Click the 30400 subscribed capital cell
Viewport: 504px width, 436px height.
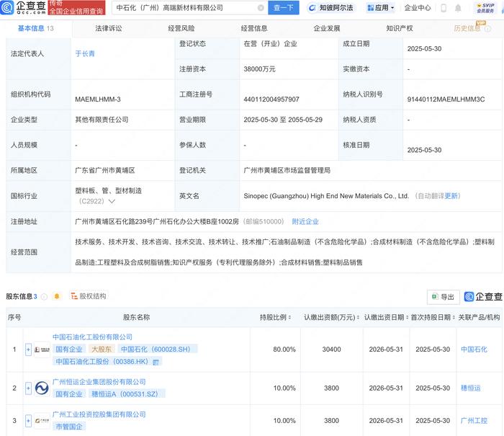click(331, 350)
